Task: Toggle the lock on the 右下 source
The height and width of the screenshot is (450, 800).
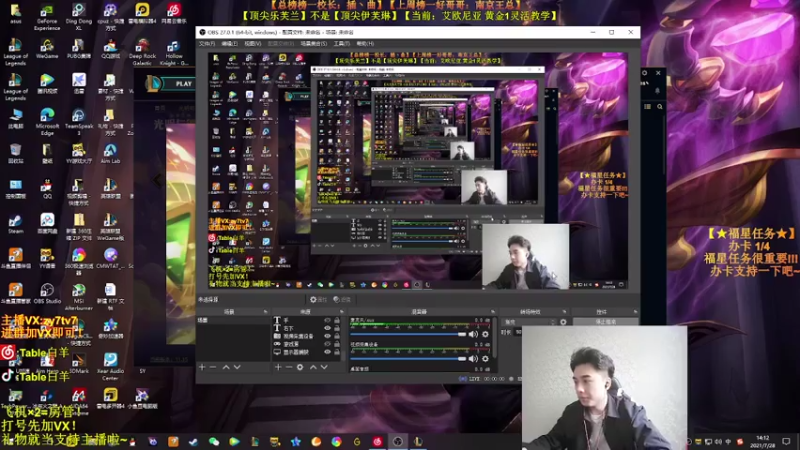Action: [337, 328]
